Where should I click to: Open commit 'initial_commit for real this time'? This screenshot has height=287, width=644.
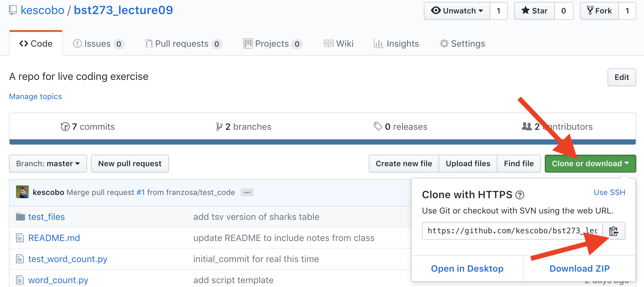(256, 259)
